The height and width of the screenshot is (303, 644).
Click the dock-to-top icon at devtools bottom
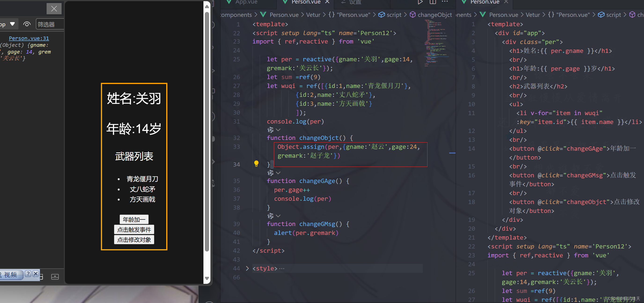click(55, 277)
